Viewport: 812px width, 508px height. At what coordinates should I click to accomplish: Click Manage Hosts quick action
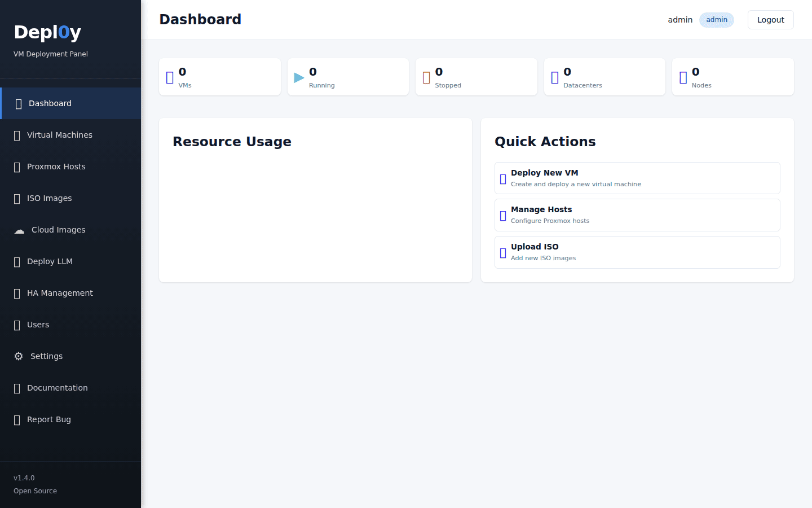637,215
